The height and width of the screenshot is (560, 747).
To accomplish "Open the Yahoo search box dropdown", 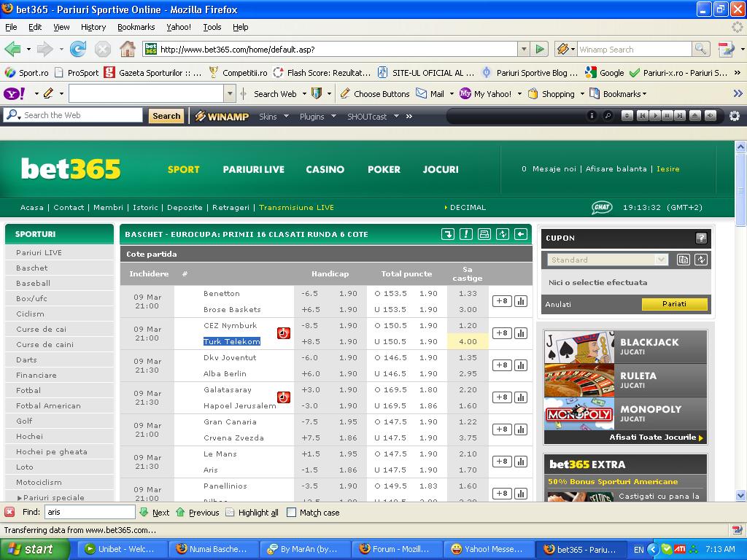I will point(230,94).
